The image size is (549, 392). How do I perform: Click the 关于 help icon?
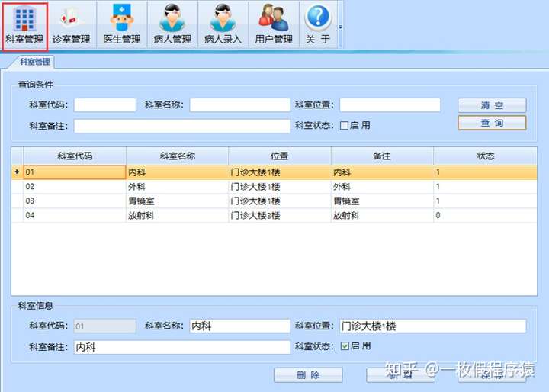tap(318, 25)
